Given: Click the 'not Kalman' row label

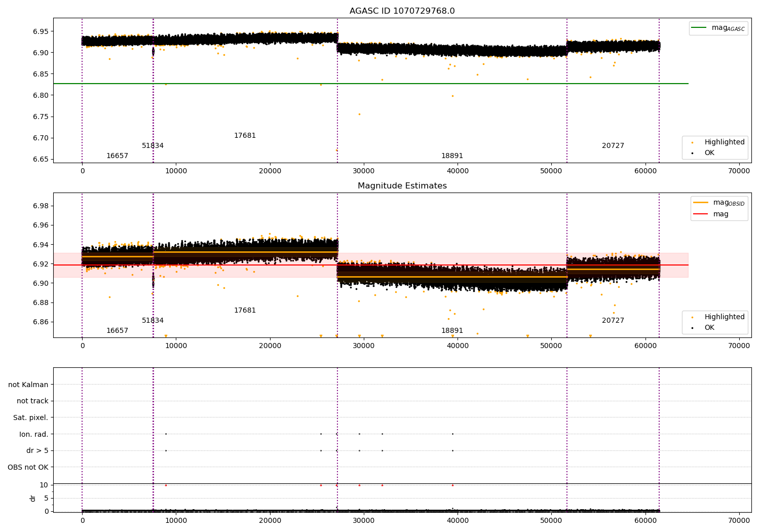Looking at the screenshot, I should 28,385.
